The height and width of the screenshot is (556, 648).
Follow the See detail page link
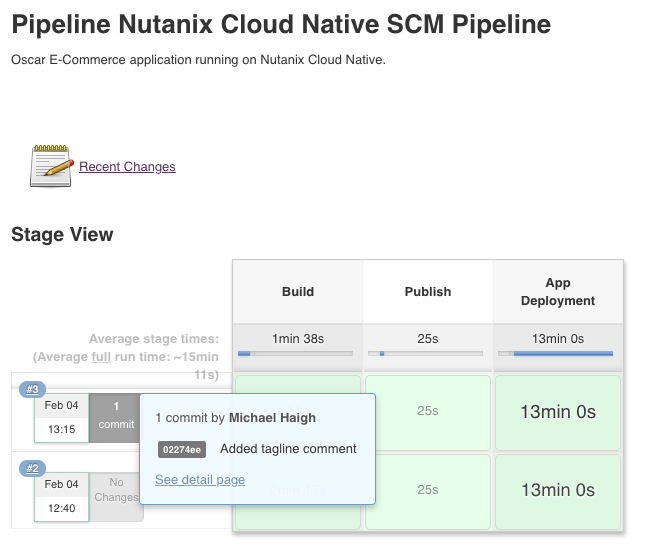point(200,480)
